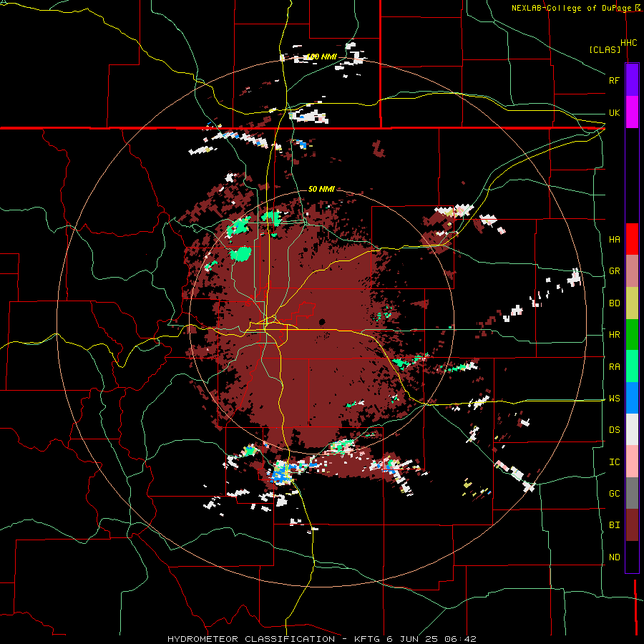The height and width of the screenshot is (644, 644).
Task: Click the magenta UK legend color swatch
Action: 632,112
